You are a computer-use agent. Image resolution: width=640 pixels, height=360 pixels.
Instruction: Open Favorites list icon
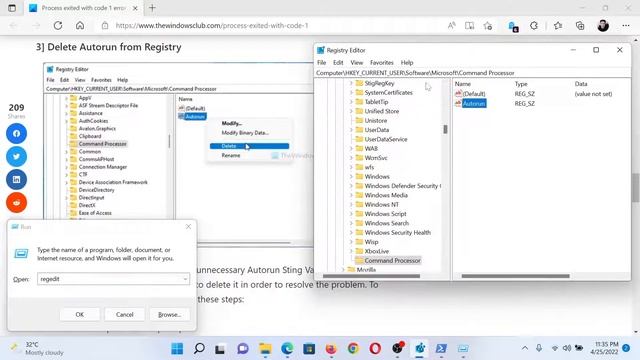click(558, 25)
